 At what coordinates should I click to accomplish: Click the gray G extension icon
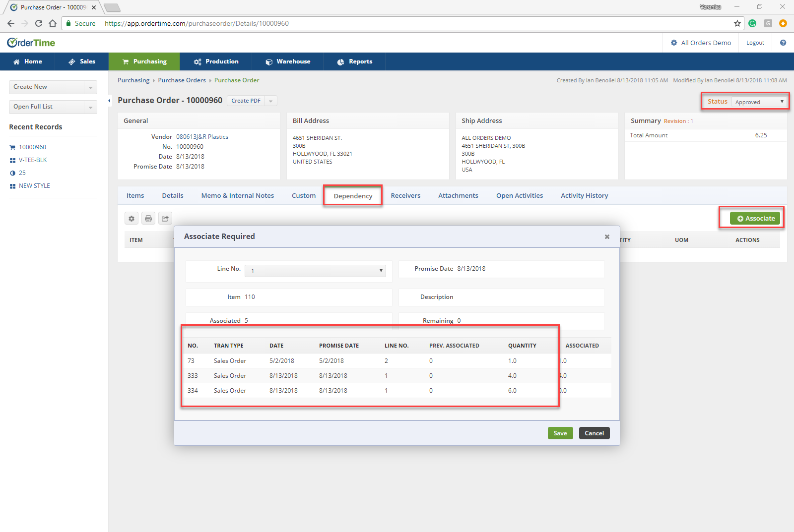coord(768,23)
